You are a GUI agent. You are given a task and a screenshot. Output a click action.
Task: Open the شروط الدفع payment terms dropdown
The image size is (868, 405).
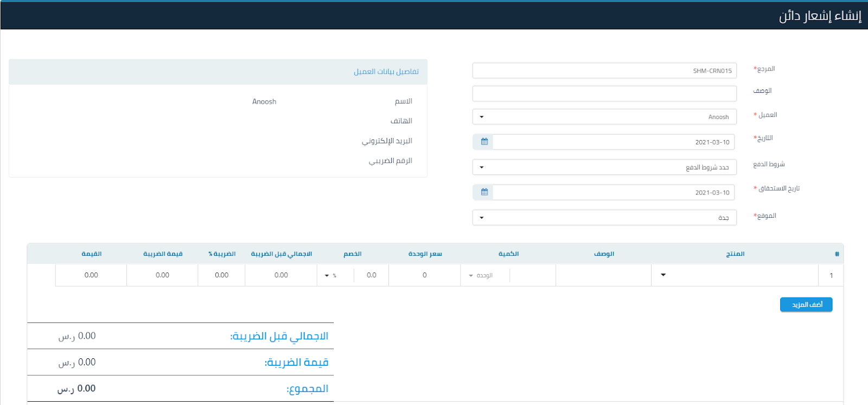[x=604, y=167]
